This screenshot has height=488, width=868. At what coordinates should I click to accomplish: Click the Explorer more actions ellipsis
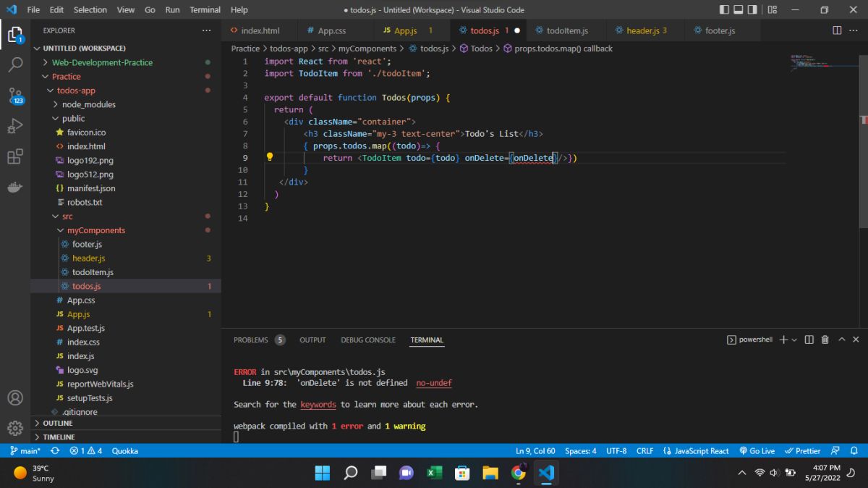[x=207, y=30]
